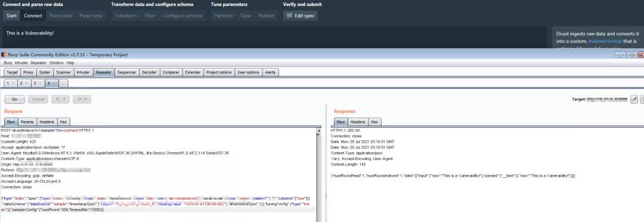Select the Response Raw tab

pyautogui.click(x=340, y=122)
